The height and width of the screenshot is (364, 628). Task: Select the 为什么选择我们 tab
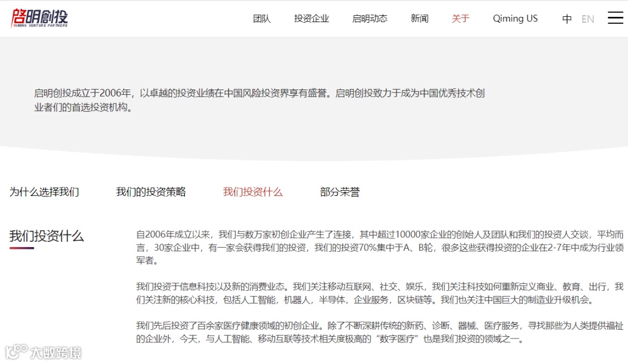[x=44, y=192]
